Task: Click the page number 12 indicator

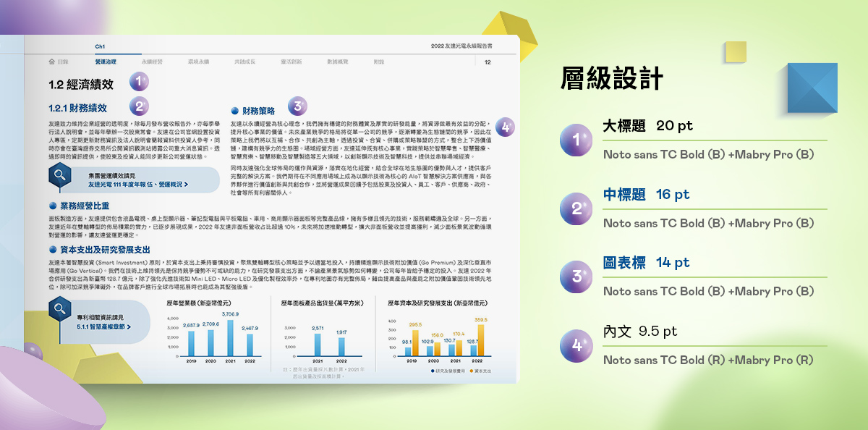Action: tap(487, 63)
